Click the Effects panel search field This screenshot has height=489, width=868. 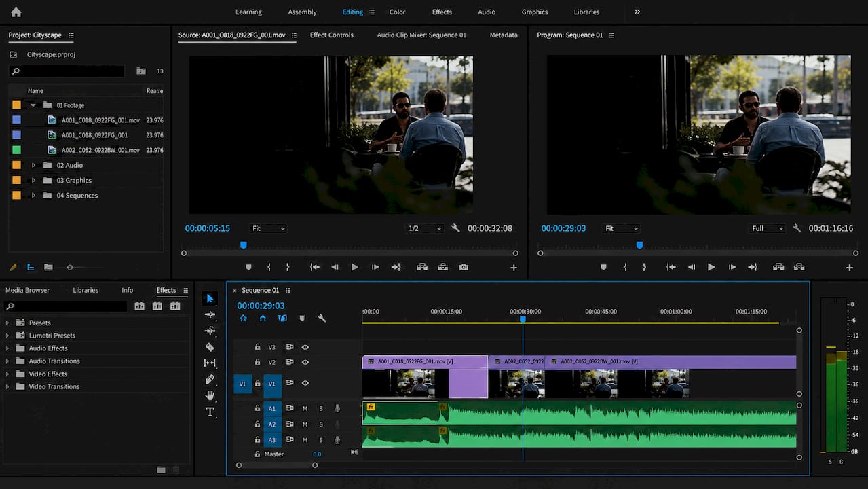pos(64,306)
